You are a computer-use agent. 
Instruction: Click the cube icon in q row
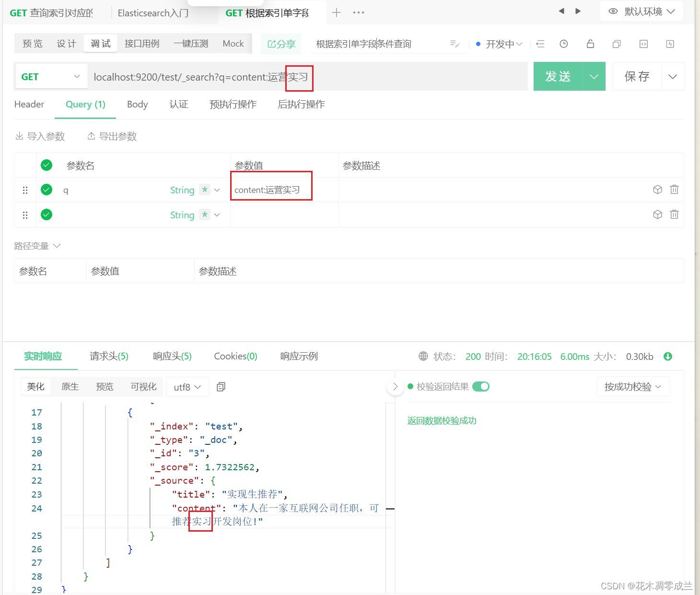(x=657, y=190)
